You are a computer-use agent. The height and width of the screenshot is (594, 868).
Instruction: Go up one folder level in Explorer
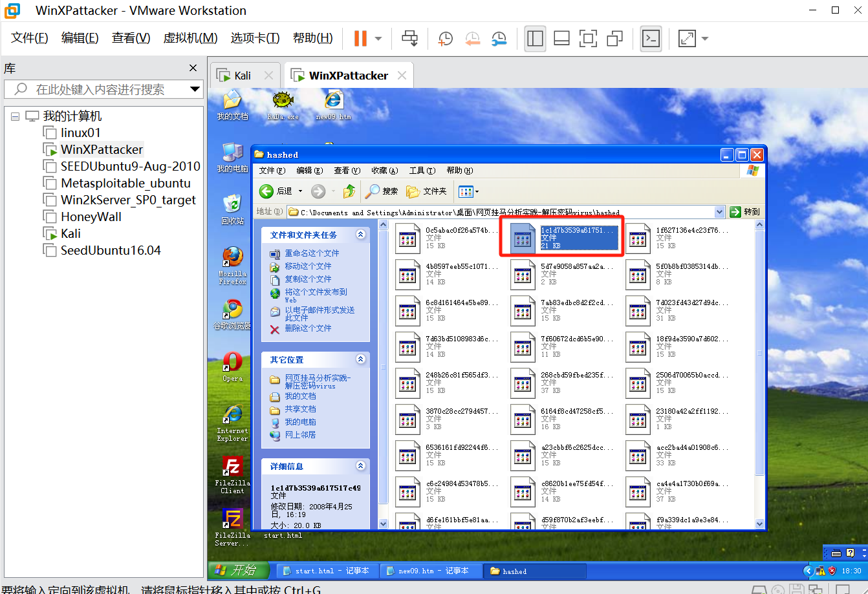click(x=349, y=191)
